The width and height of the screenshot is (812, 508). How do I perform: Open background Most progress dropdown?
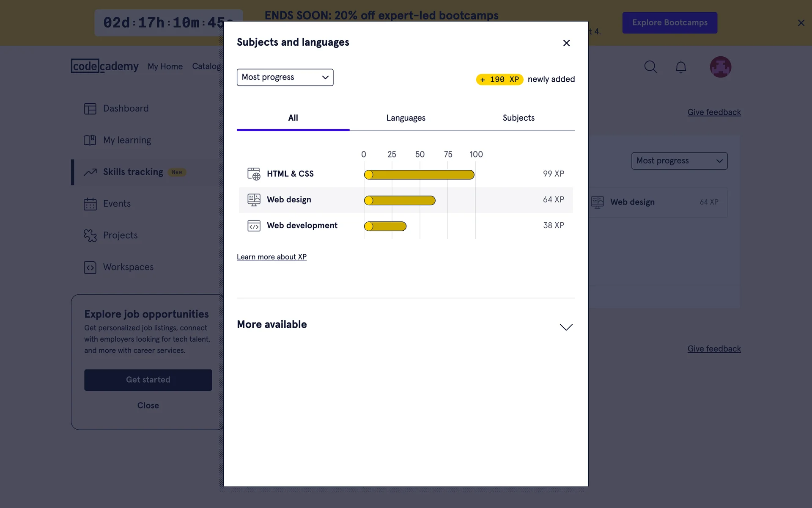click(679, 161)
